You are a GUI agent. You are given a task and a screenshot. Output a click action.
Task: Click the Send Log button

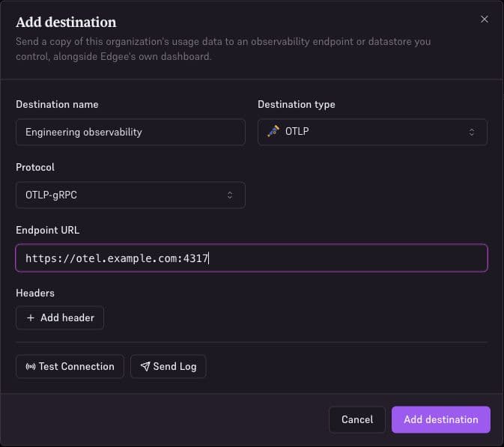pyautogui.click(x=168, y=366)
